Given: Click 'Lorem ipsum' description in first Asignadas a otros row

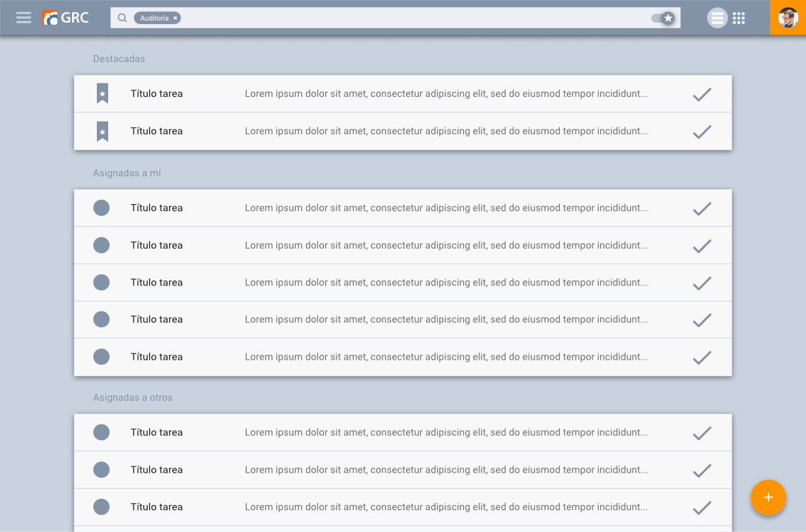Looking at the screenshot, I should point(446,432).
